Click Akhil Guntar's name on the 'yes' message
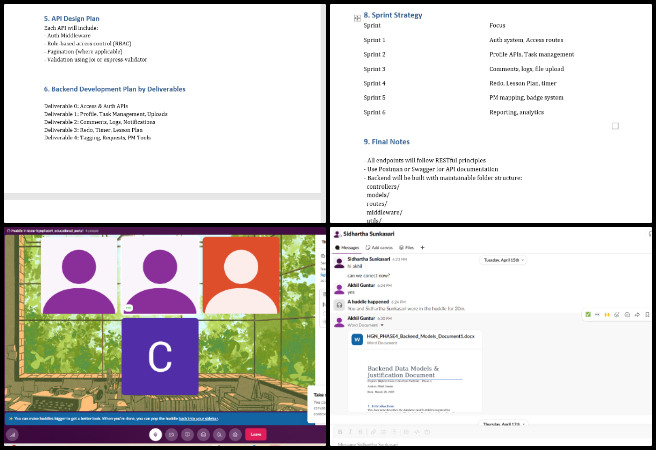 coord(361,285)
